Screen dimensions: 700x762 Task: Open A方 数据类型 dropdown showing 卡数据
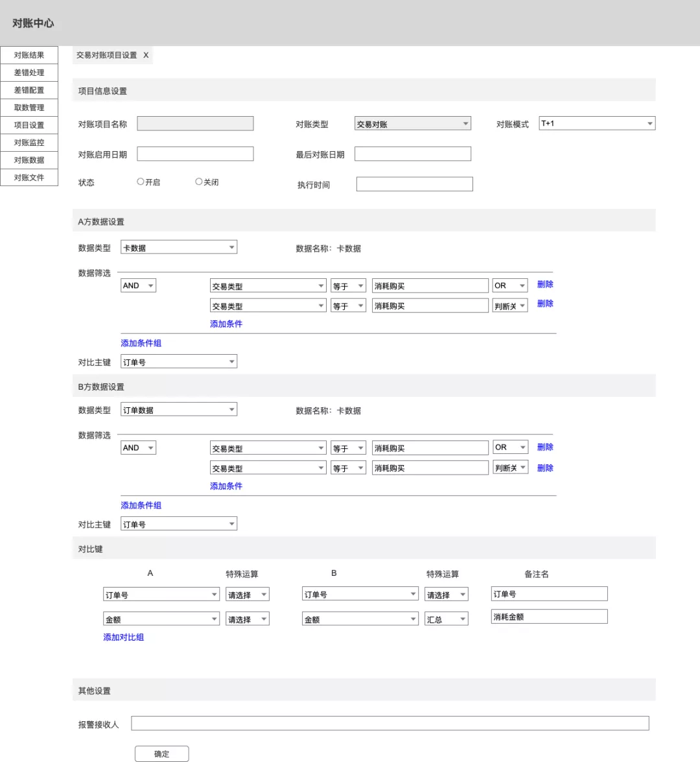click(179, 247)
